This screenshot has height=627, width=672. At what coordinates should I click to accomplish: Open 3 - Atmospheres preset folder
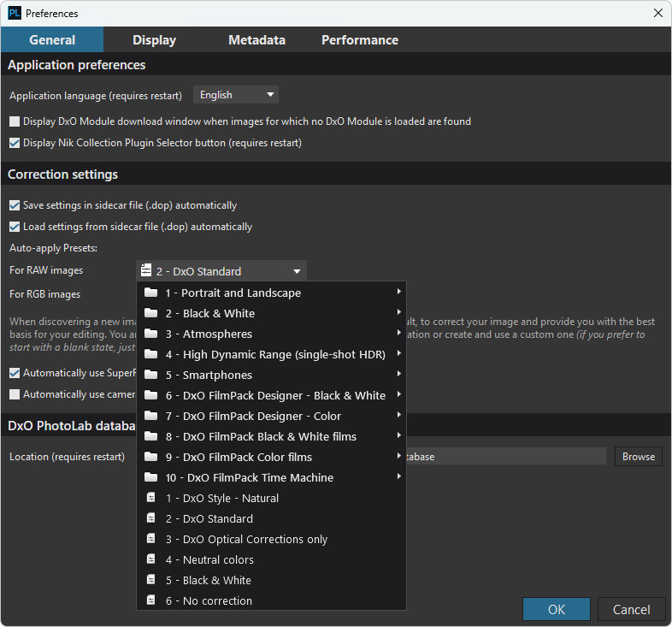click(x=271, y=334)
